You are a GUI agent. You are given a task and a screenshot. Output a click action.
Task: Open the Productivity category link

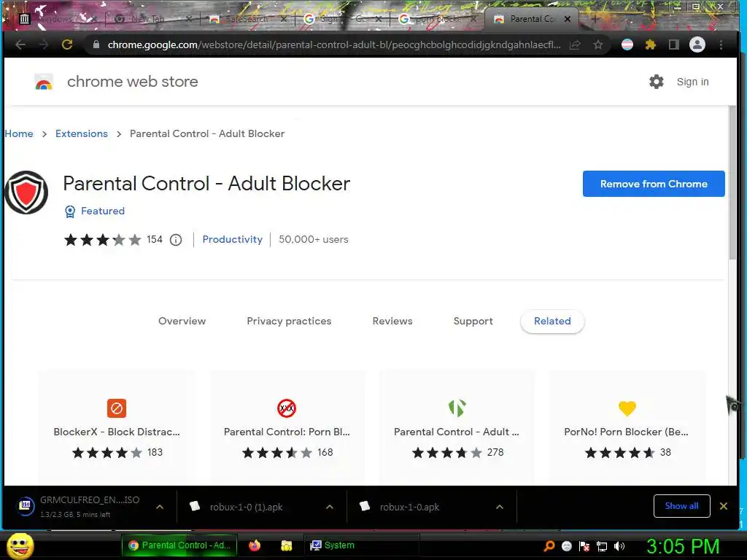pyautogui.click(x=233, y=239)
